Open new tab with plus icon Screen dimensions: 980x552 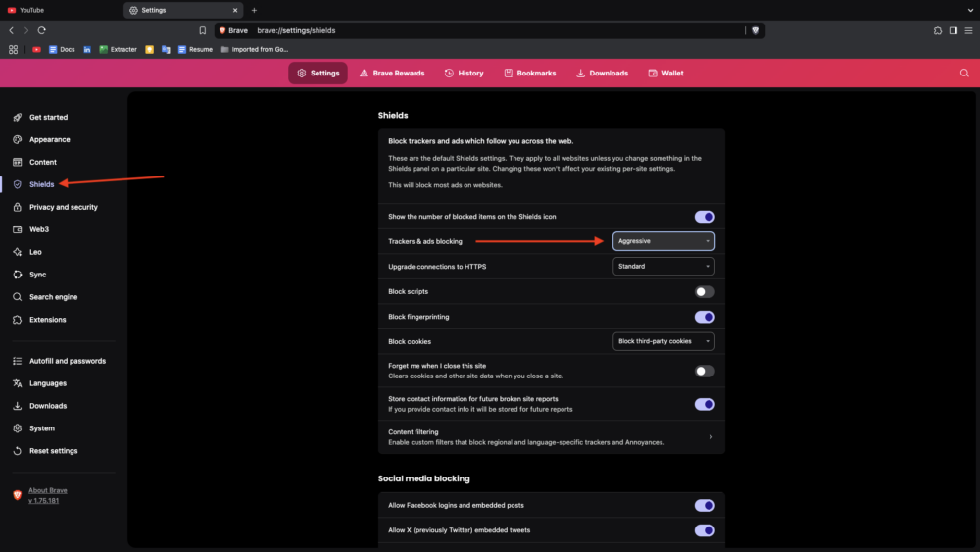(254, 10)
